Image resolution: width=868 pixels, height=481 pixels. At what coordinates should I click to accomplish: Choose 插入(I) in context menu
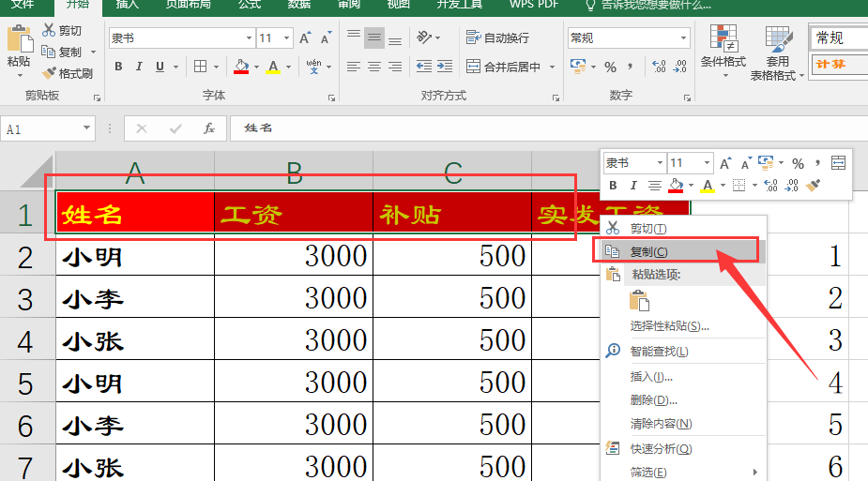click(684, 377)
